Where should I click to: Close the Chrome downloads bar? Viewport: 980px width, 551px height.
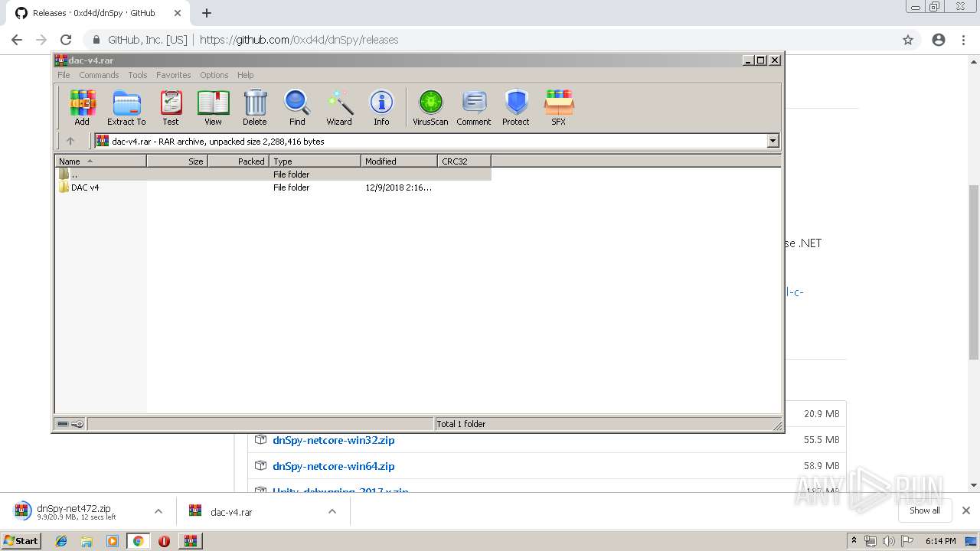pos(965,510)
